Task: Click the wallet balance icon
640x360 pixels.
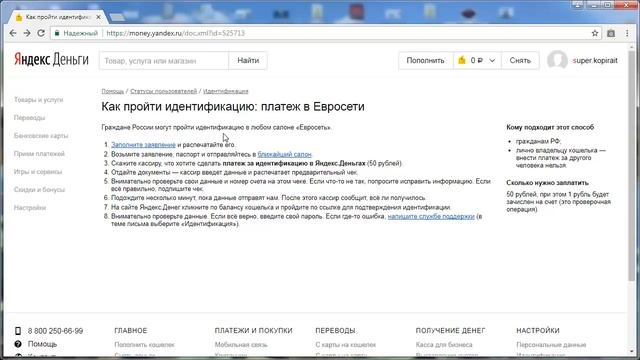Action: [x=462, y=60]
